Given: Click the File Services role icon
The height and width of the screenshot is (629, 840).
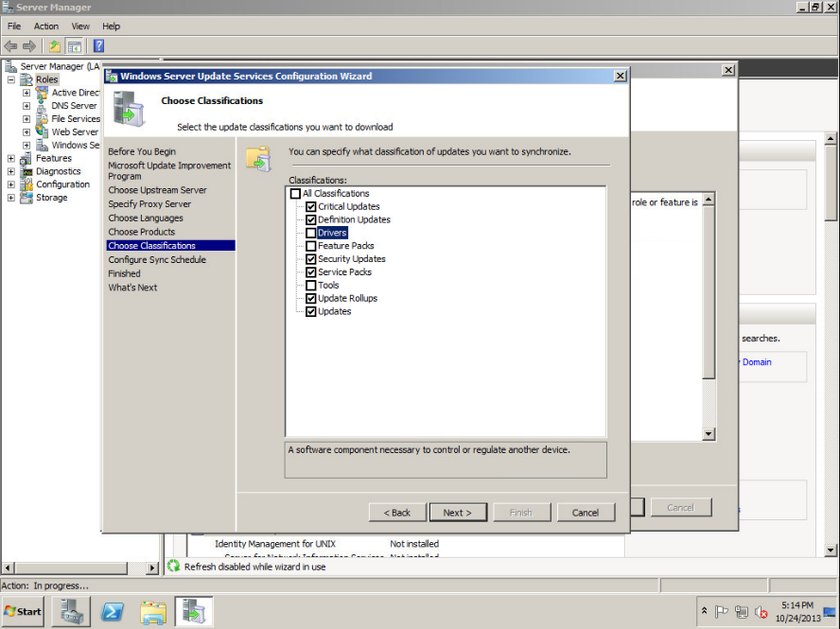Looking at the screenshot, I should [x=42, y=119].
